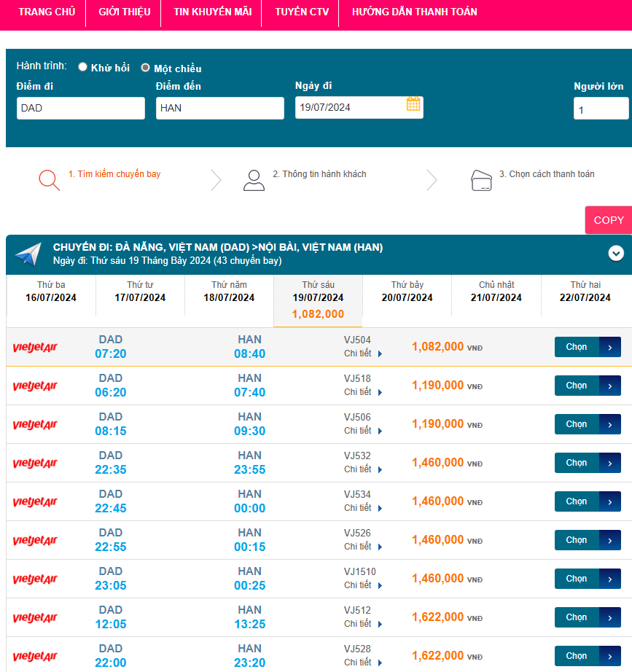Click VietJet Air logo for flight VJ512

click(x=35, y=618)
